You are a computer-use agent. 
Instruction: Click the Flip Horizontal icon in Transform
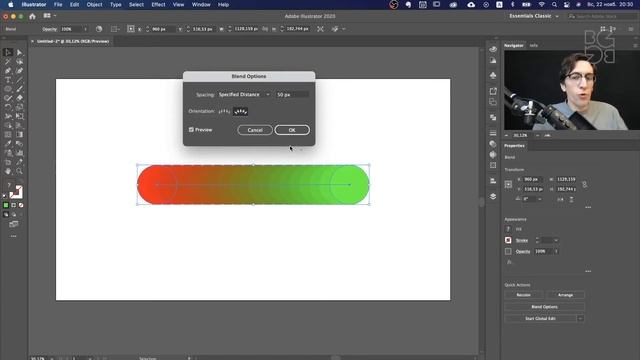560,199
